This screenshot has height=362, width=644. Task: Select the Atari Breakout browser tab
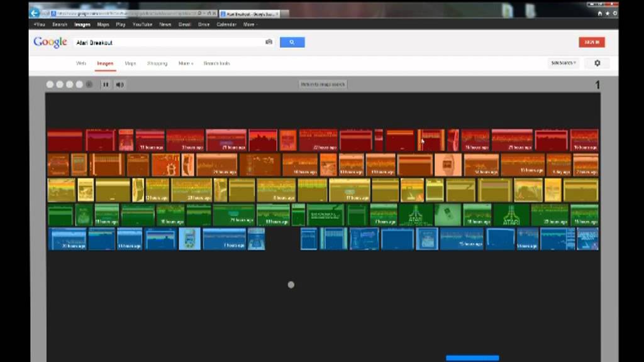tap(249, 14)
